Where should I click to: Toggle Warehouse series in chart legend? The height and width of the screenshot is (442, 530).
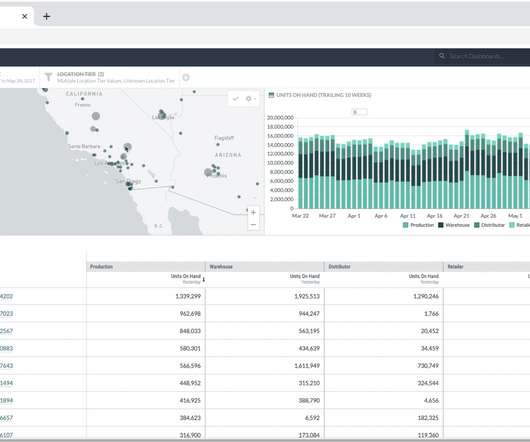454,225
